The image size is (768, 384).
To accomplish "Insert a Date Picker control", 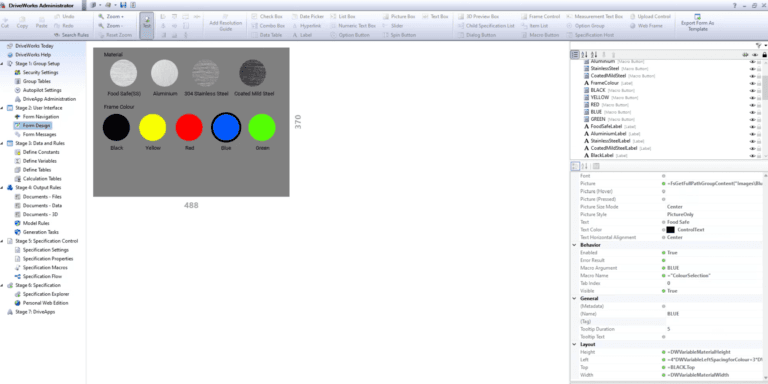I will [308, 17].
